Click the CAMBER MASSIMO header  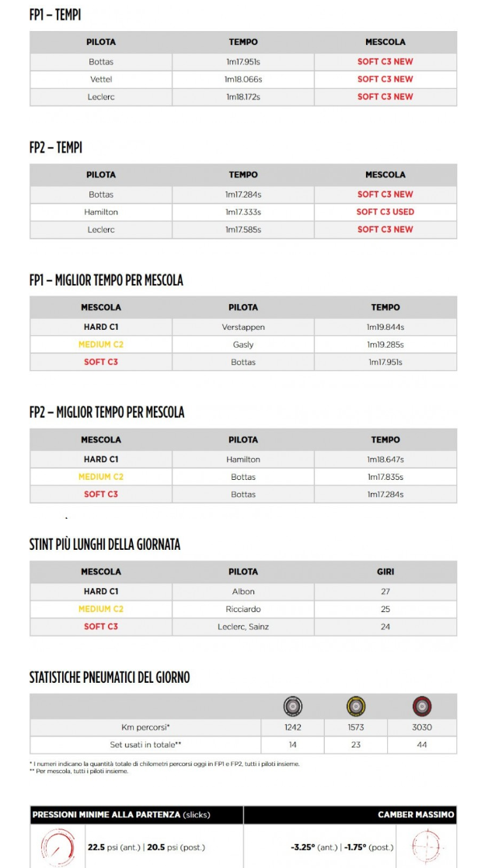(416, 815)
